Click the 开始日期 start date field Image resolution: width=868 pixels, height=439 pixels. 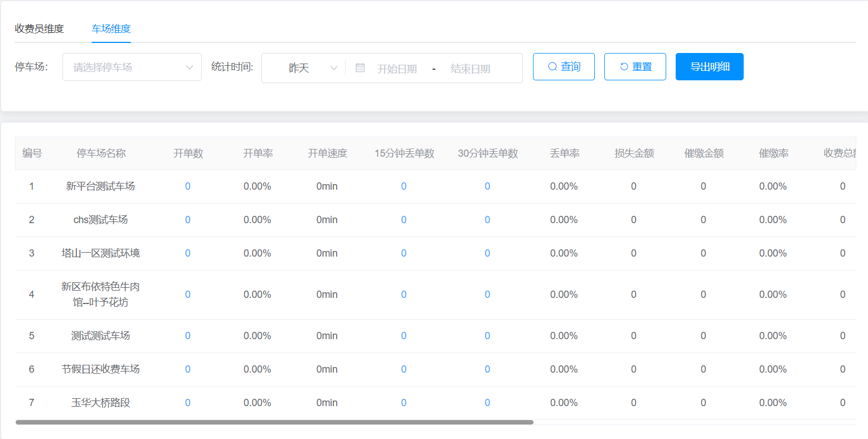click(397, 69)
